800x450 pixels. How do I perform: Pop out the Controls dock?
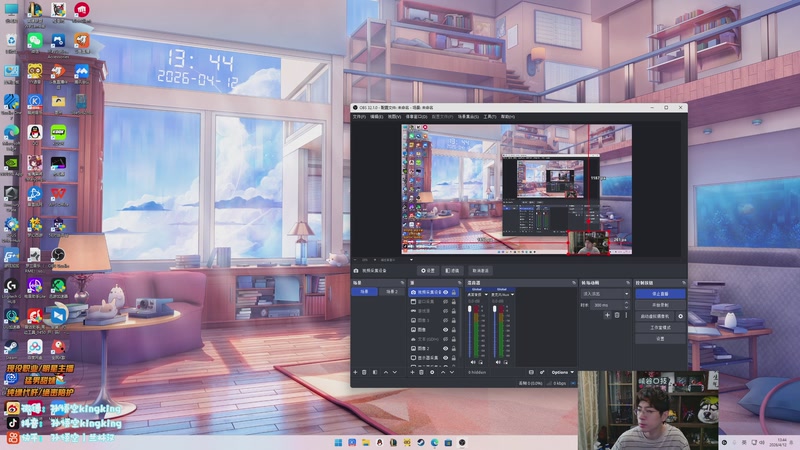coord(684,283)
